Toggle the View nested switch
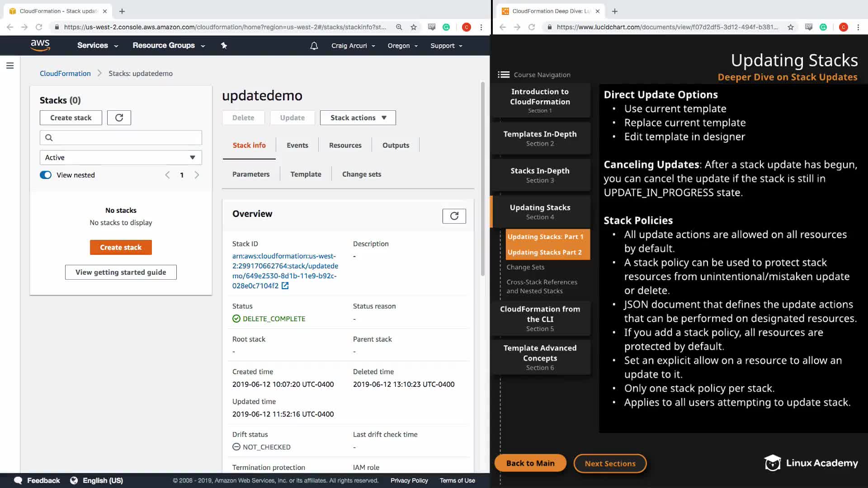The image size is (868, 488). pyautogui.click(x=46, y=175)
